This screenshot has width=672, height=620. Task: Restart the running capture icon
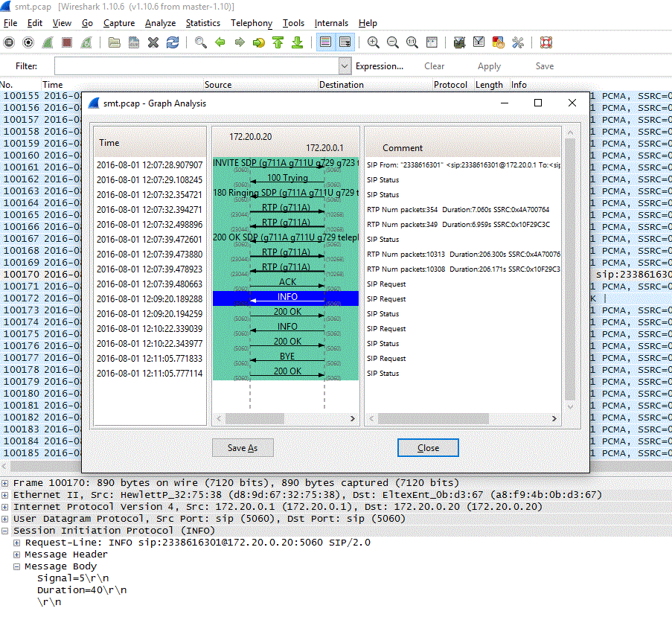pos(86,42)
